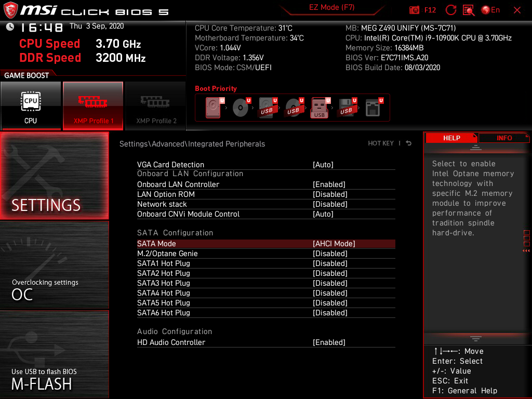Screen dimensions: 532x399
Task: Select the USB floppy boot device icon
Action: [x=347, y=108]
